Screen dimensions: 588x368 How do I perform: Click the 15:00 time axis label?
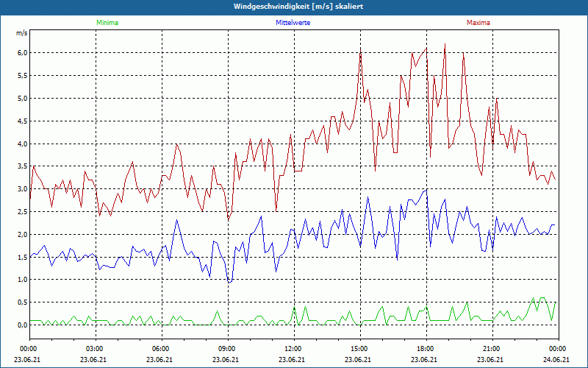tap(360, 349)
